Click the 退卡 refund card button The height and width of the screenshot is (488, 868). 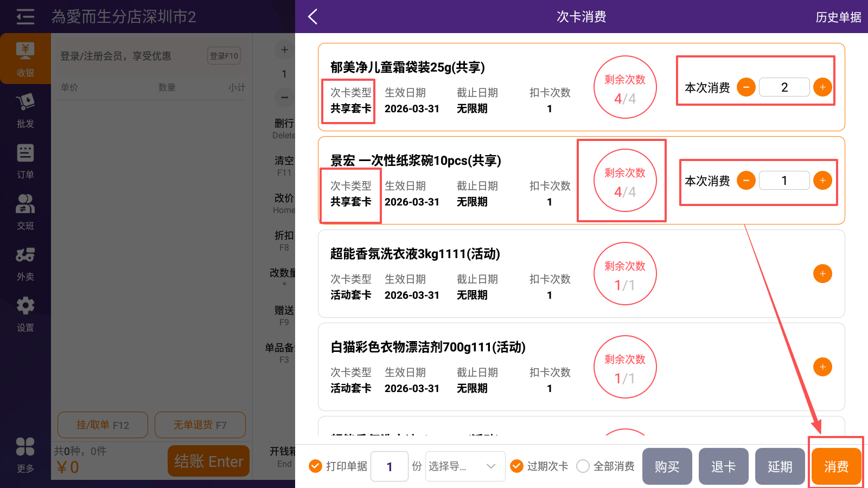pyautogui.click(x=723, y=466)
